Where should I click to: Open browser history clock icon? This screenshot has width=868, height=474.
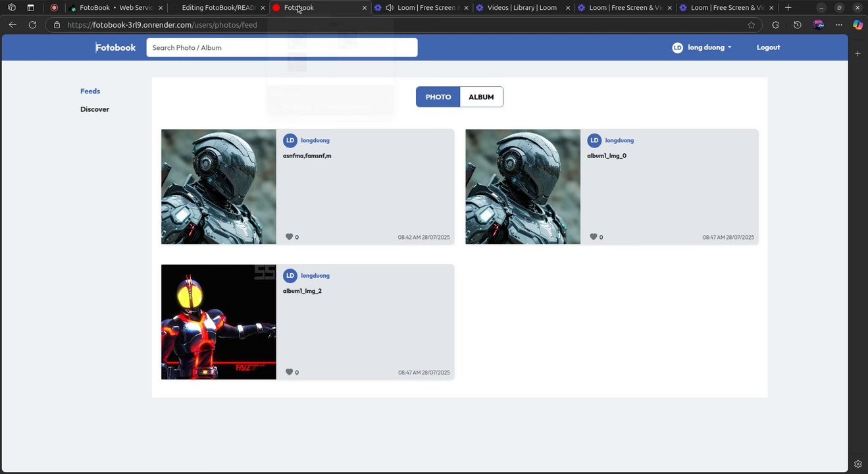[x=797, y=25]
